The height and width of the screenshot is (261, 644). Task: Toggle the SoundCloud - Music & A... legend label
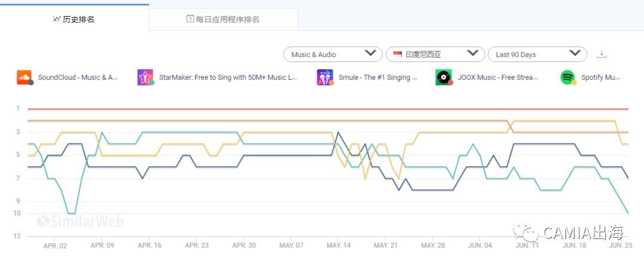[x=78, y=77]
